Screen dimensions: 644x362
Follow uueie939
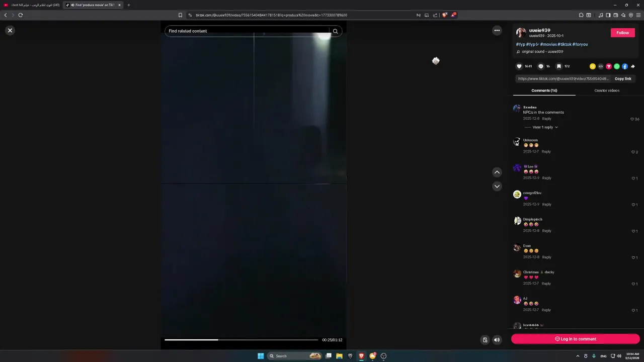tap(623, 33)
